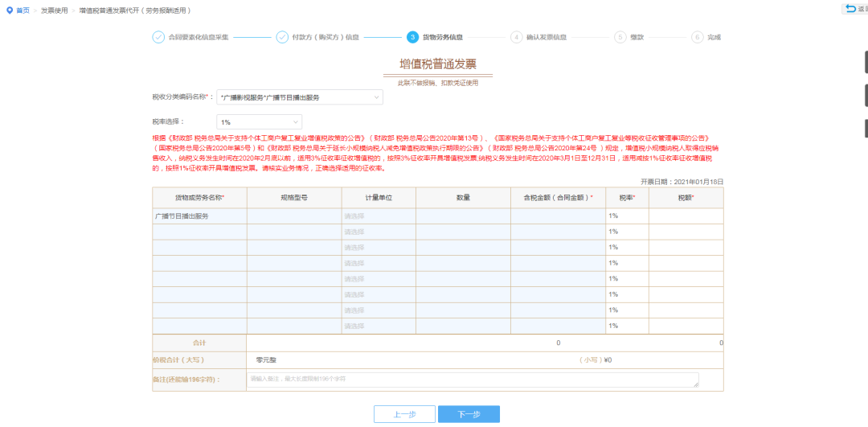Open 计量单位 dropdown in first table row
The height and width of the screenshot is (427, 868).
pos(379,216)
